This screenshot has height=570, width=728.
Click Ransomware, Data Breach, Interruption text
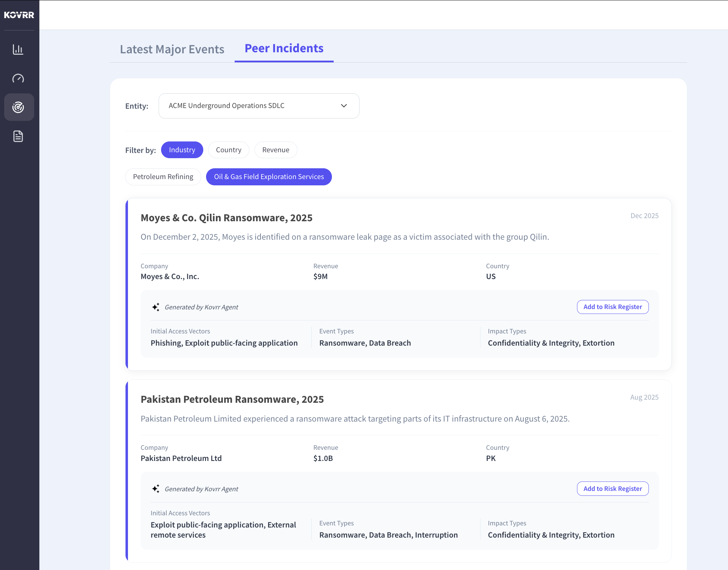(x=388, y=535)
